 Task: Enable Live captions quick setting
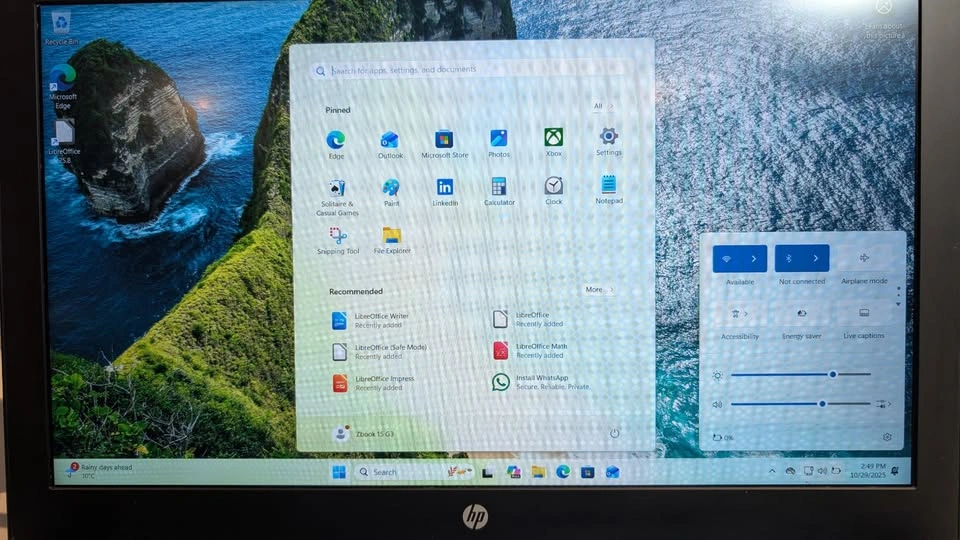click(x=864, y=313)
